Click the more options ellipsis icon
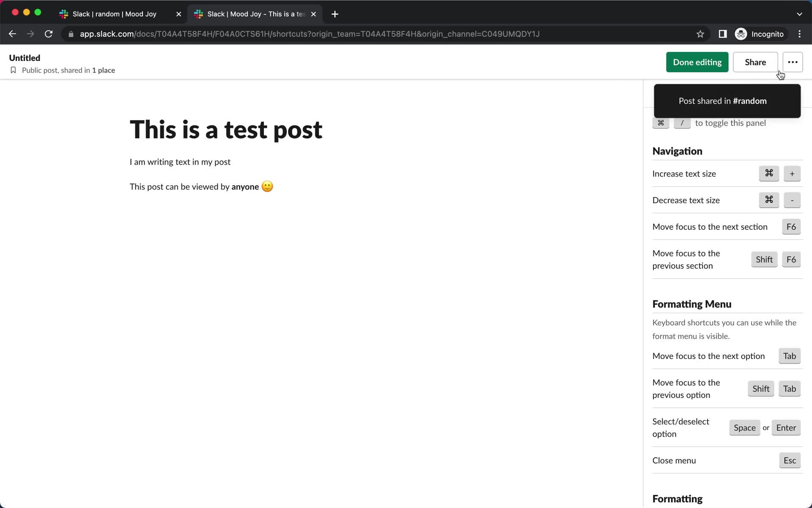This screenshot has height=508, width=812. pyautogui.click(x=793, y=62)
